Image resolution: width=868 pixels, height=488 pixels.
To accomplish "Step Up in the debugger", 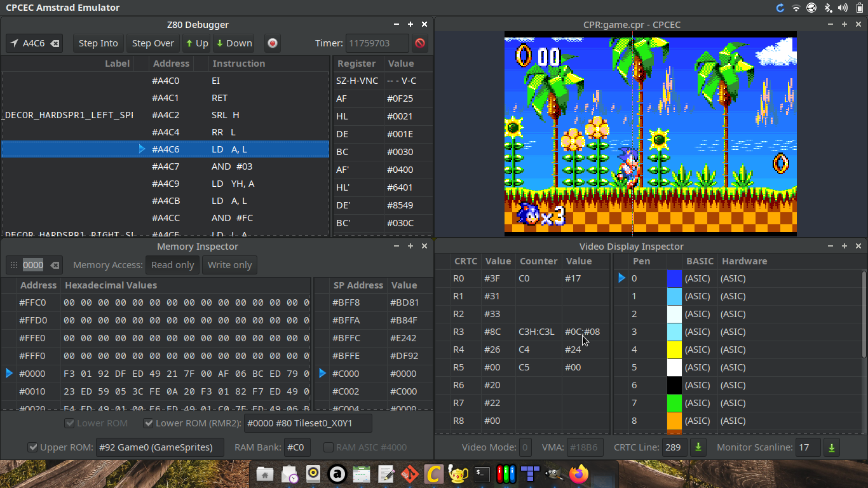I will point(197,43).
